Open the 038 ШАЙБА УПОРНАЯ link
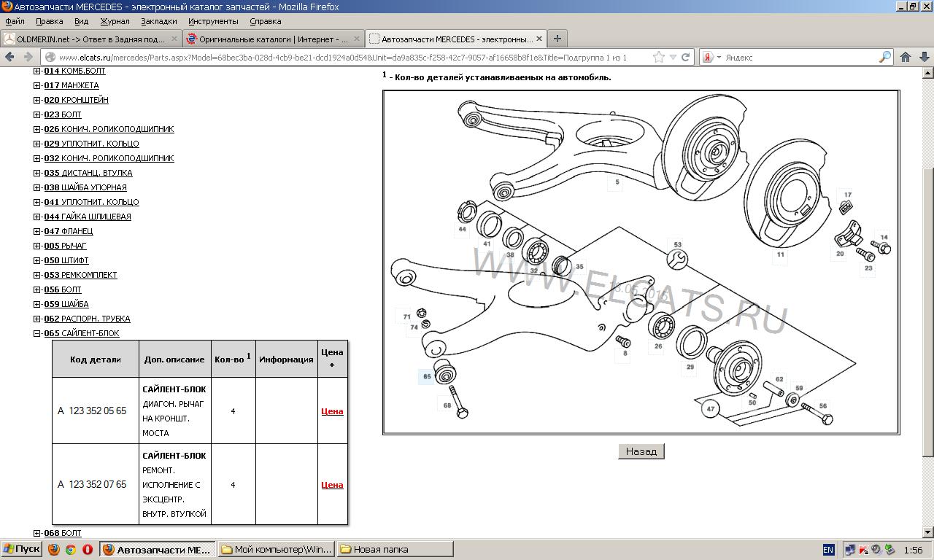Viewport: 934px width, 560px height. click(85, 187)
